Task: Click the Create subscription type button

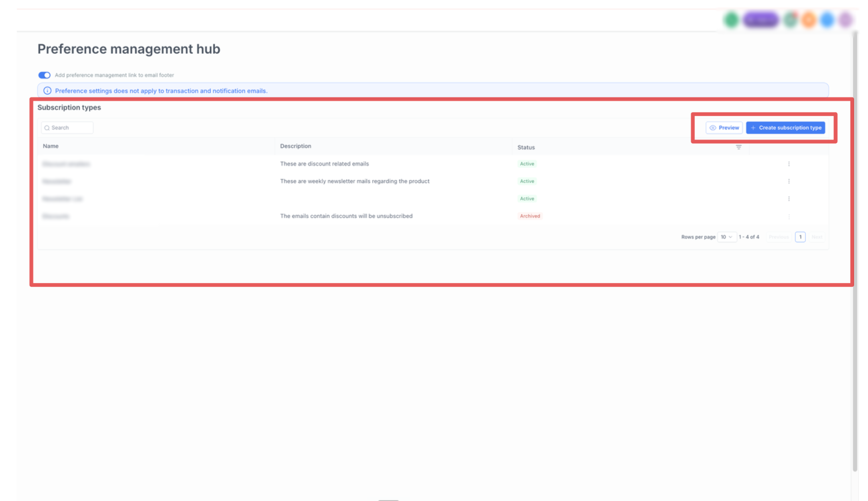Action: [x=785, y=128]
